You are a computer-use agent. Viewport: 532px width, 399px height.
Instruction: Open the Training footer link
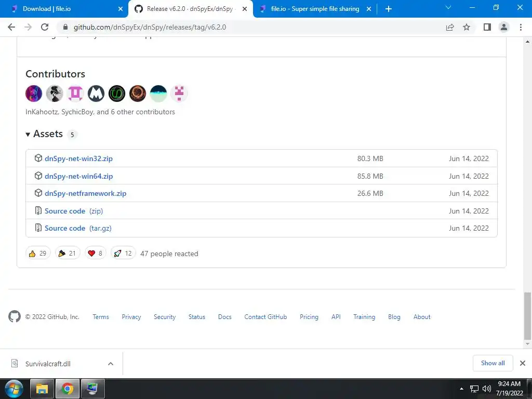[364, 316]
